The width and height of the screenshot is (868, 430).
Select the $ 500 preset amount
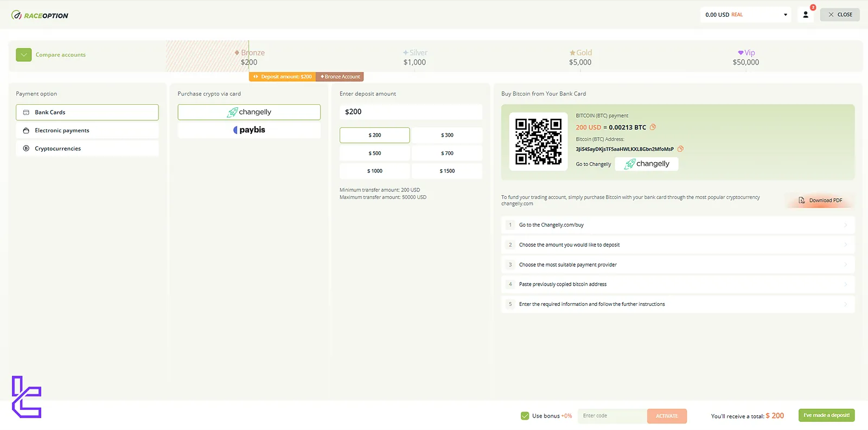(375, 153)
